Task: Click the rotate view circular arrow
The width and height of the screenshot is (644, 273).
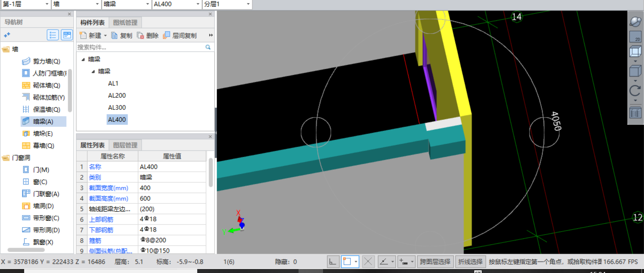Action: (635, 90)
